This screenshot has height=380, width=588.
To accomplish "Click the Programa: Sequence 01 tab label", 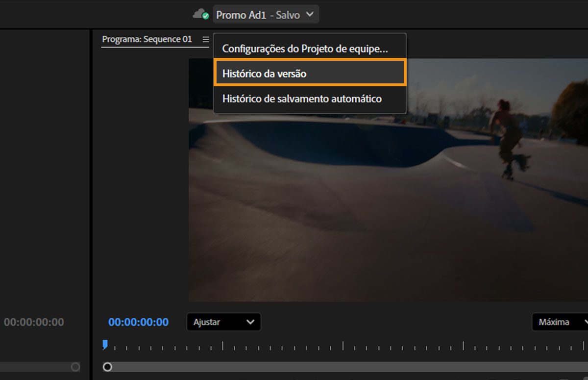I will (x=147, y=39).
